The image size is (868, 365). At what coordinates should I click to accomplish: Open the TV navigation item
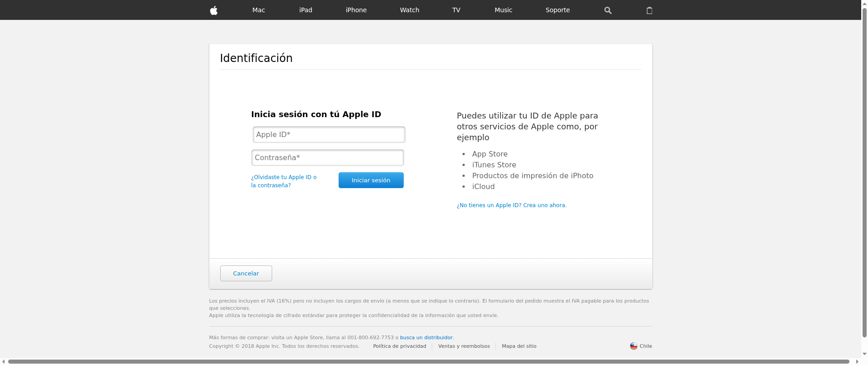tap(456, 10)
